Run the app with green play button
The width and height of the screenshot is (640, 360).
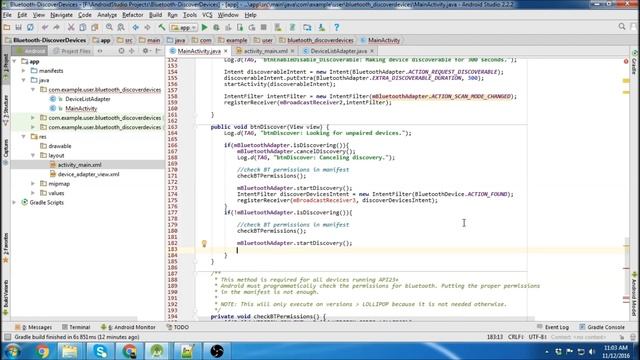204,27
